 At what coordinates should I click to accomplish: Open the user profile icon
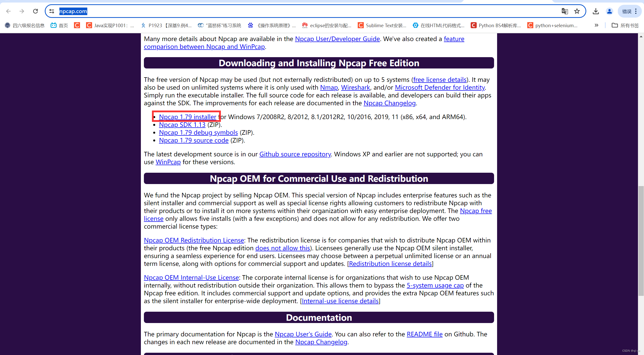[609, 11]
